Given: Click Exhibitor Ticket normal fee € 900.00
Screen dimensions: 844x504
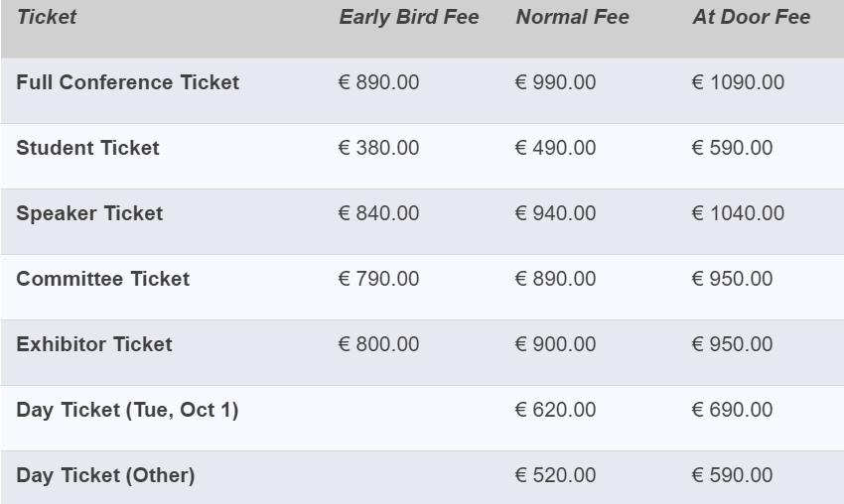Looking at the screenshot, I should tap(555, 344).
